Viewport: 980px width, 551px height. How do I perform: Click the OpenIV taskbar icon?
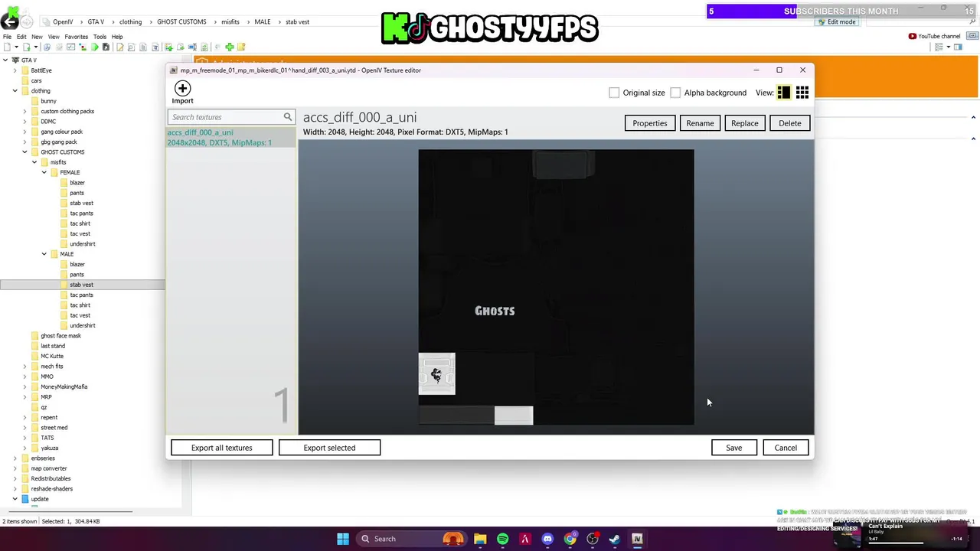pos(637,539)
